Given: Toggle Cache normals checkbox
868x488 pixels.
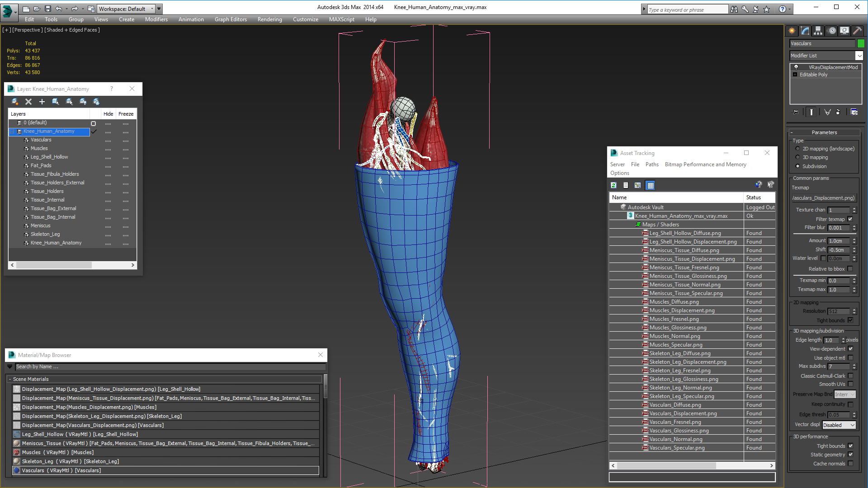Looking at the screenshot, I should click(x=850, y=464).
